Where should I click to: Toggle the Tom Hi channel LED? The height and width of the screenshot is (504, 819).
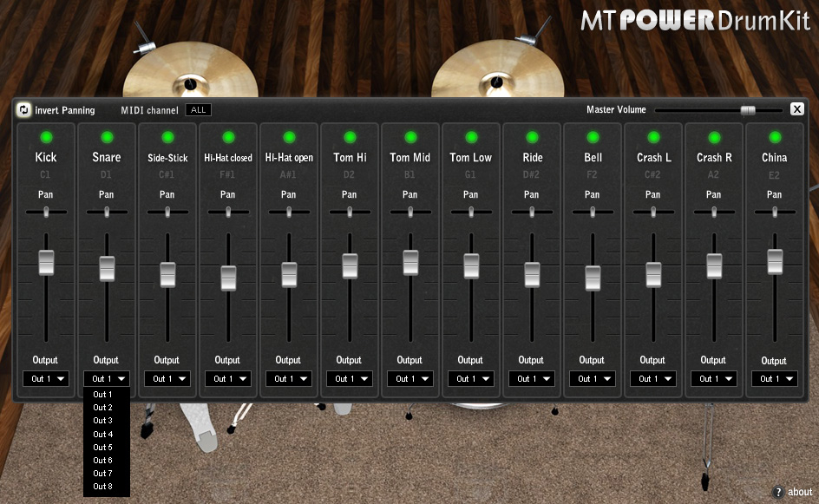pos(350,137)
